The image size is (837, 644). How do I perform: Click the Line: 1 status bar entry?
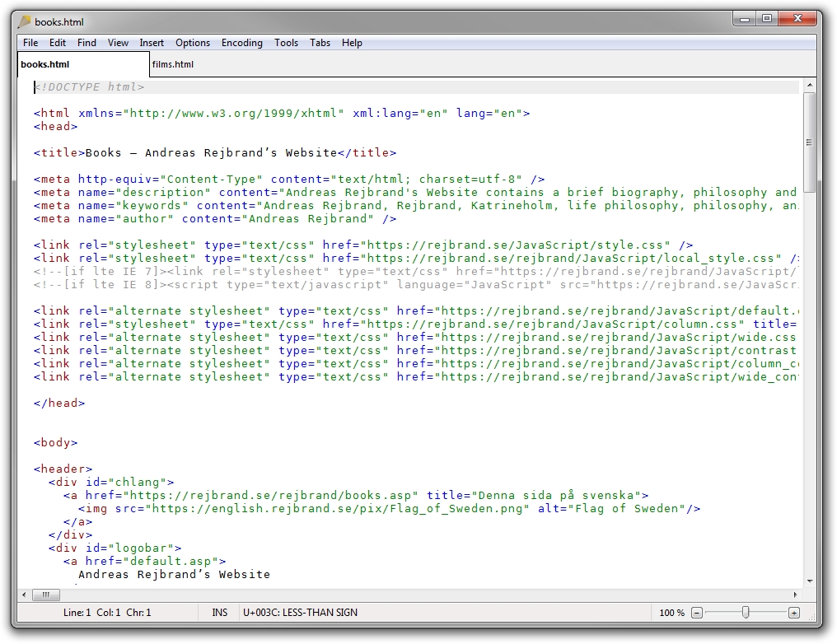pyautogui.click(x=77, y=613)
